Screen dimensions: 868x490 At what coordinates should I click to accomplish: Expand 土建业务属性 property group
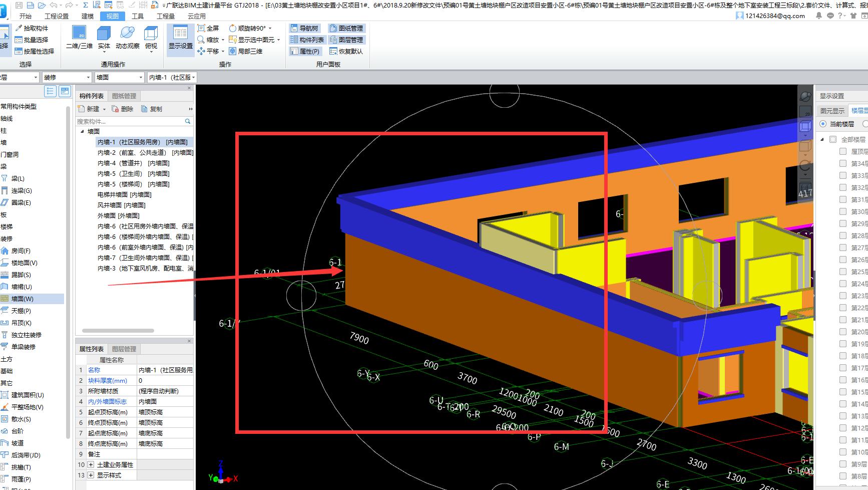click(91, 464)
